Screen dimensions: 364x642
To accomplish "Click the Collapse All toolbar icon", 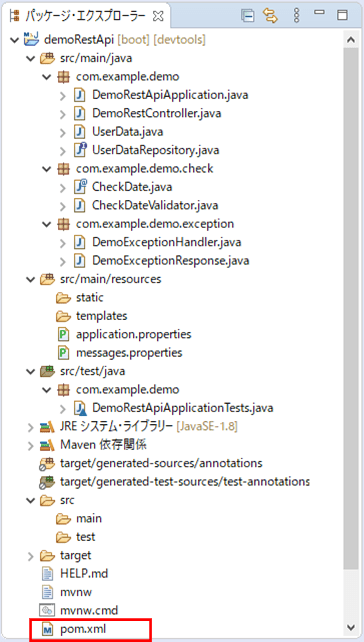I will [248, 16].
